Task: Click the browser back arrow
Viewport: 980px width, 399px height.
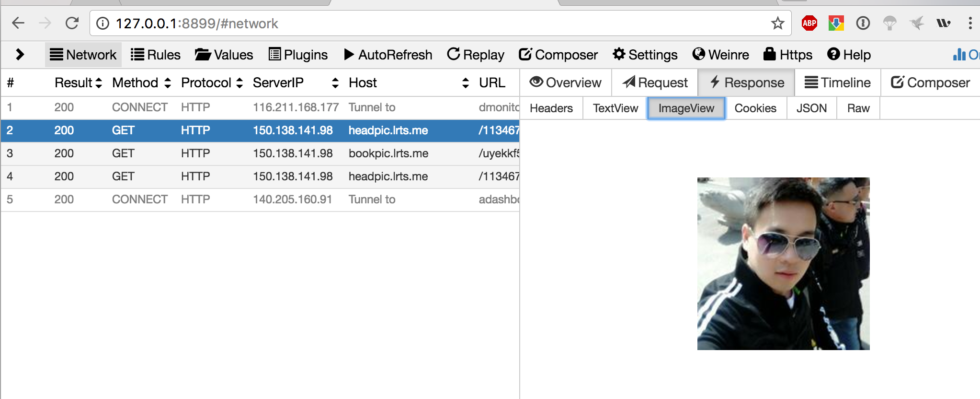Action: 18,23
